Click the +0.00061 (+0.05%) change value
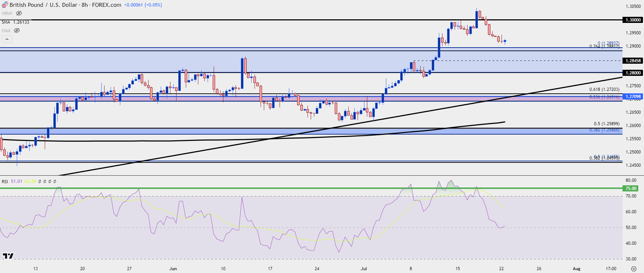This screenshot has height=273, width=644. [143, 5]
